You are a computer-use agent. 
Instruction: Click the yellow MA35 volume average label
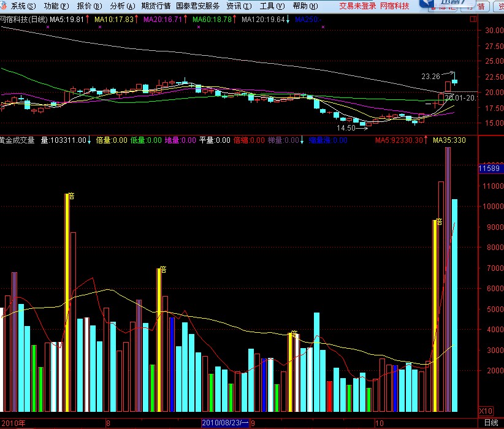pos(449,140)
